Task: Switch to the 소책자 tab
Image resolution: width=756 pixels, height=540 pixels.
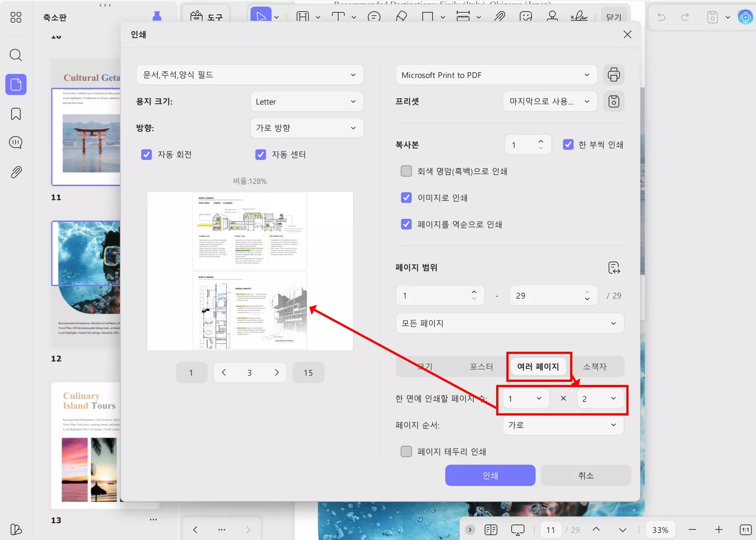Action: tap(595, 366)
